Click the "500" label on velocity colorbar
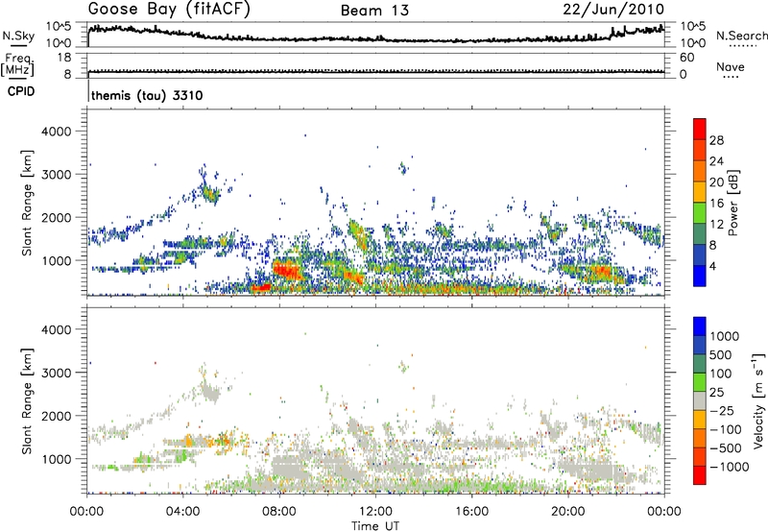The width and height of the screenshot is (768, 532). 721,354
